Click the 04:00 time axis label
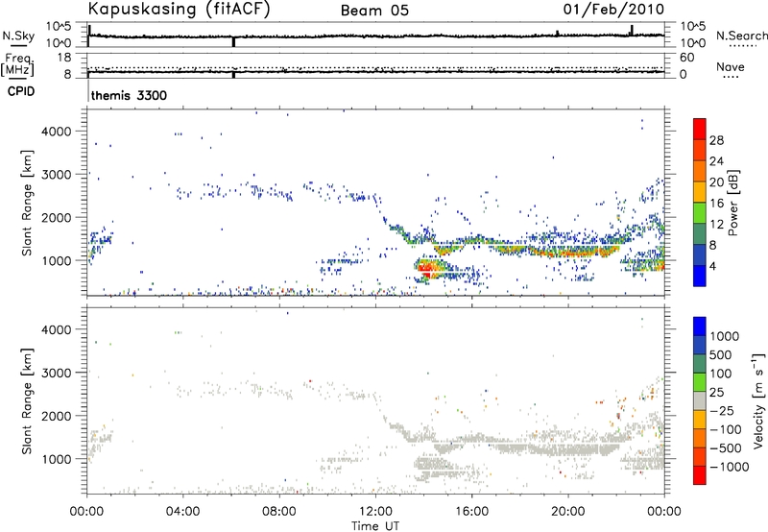 point(182,512)
